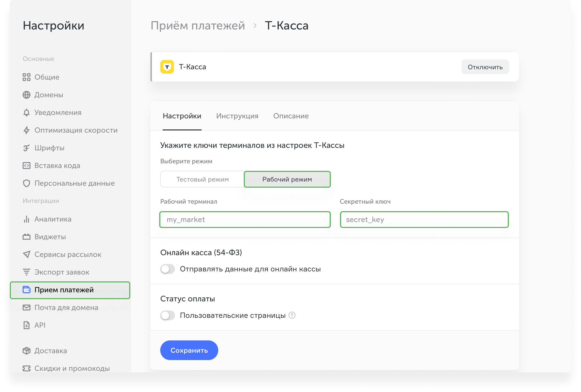Select Тестовый режим mode
The width and height of the screenshot is (581, 392).
[x=203, y=179]
